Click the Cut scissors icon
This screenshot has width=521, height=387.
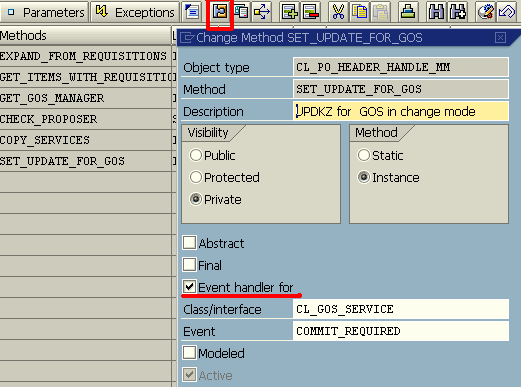338,12
